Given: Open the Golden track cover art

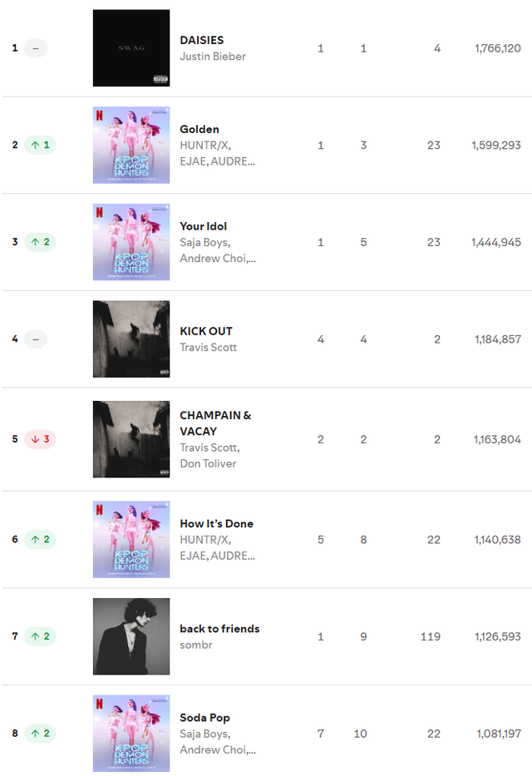Looking at the screenshot, I should (x=131, y=145).
